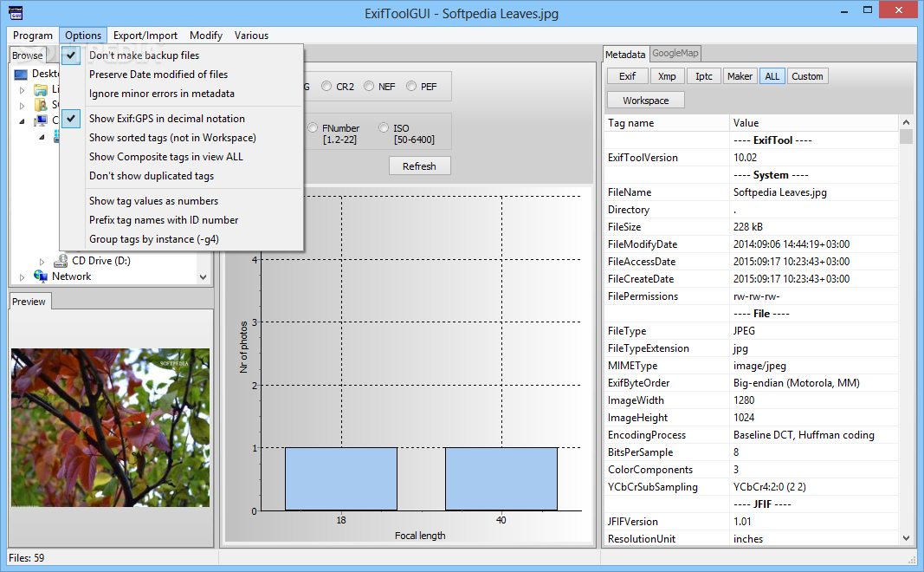
Task: Expand the Network tree node
Action: click(x=22, y=276)
